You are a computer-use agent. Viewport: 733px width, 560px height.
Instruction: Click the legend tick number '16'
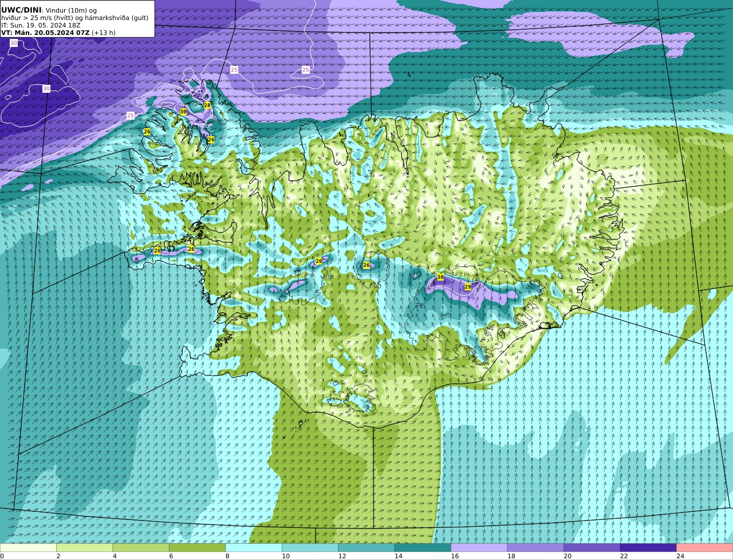point(455,556)
